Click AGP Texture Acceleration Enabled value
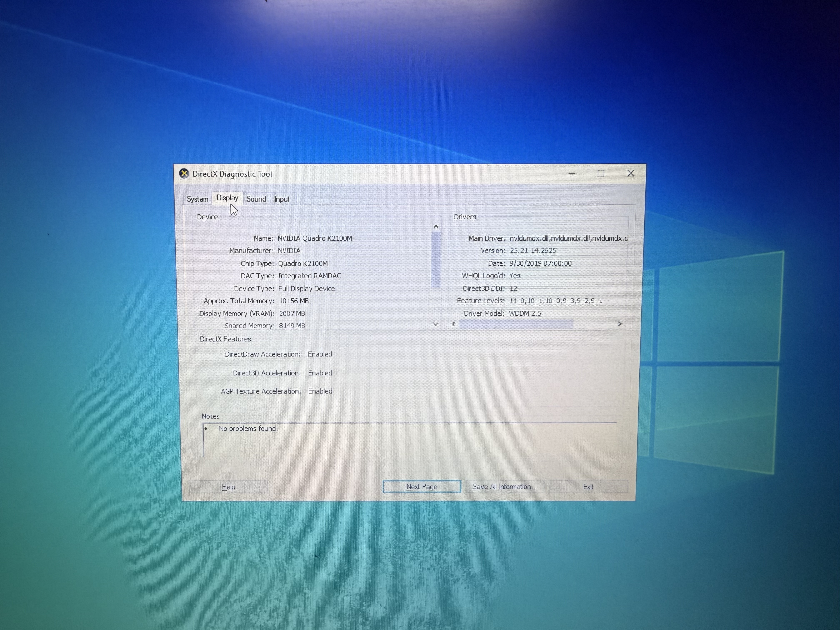Screen dimensions: 840x630 [x=320, y=391]
